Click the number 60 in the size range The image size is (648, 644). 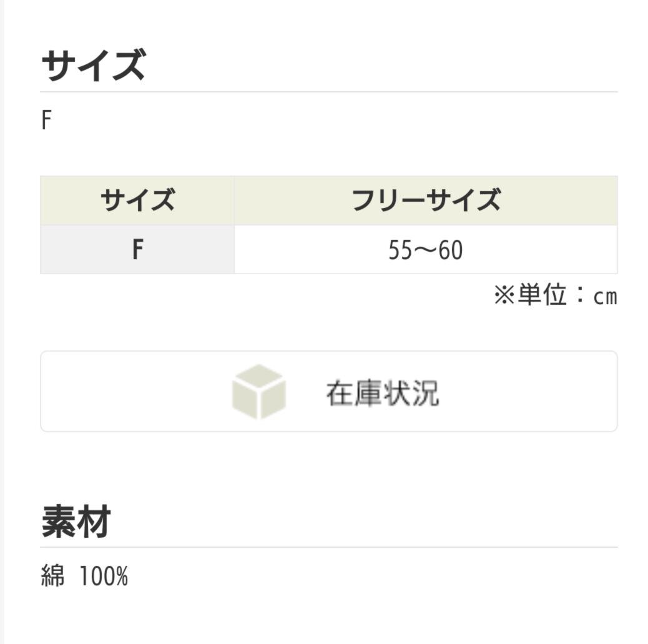pyautogui.click(x=451, y=250)
